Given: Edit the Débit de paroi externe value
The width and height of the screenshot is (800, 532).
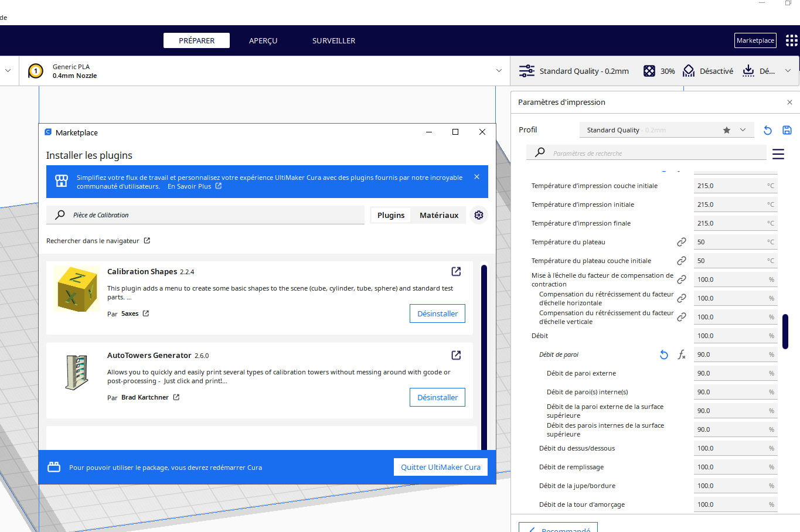Looking at the screenshot, I should (x=736, y=373).
